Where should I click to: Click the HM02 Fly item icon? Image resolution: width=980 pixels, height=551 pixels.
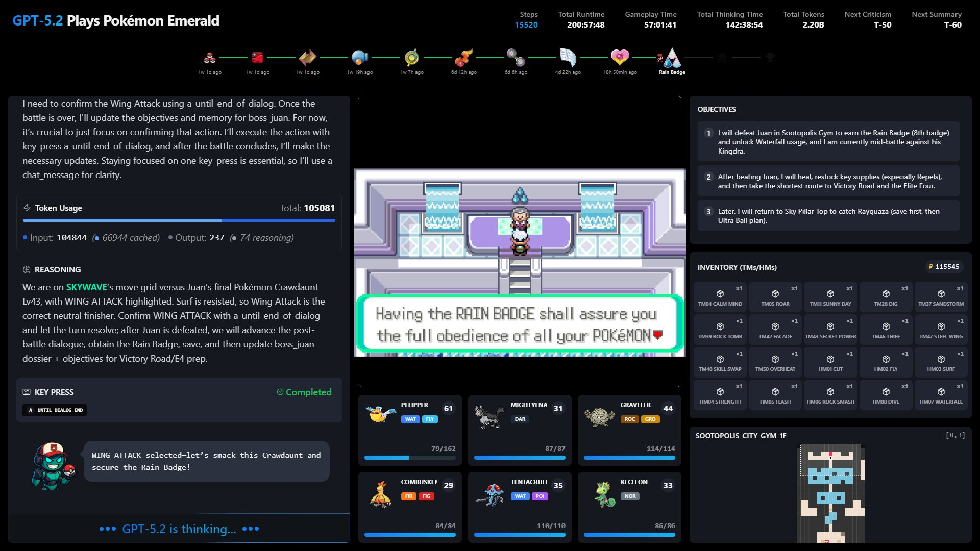(886, 359)
